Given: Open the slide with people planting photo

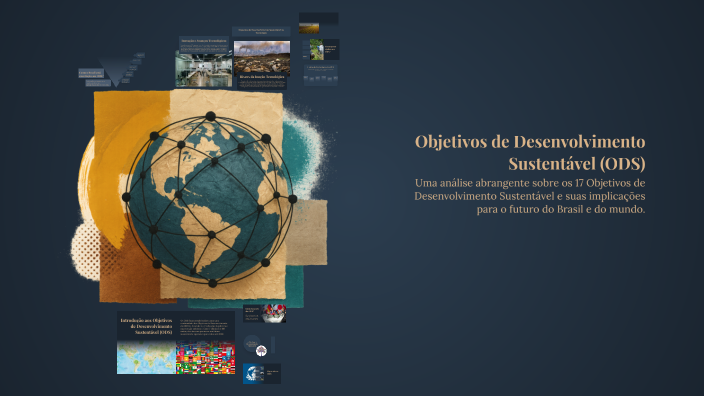Looking at the screenshot, I should point(321,49).
